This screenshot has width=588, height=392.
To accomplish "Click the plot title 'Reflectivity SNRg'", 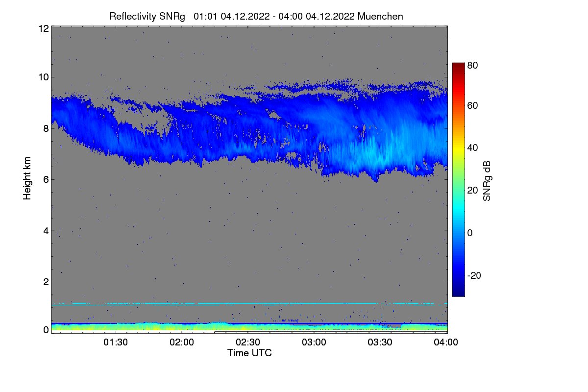I will pos(147,16).
